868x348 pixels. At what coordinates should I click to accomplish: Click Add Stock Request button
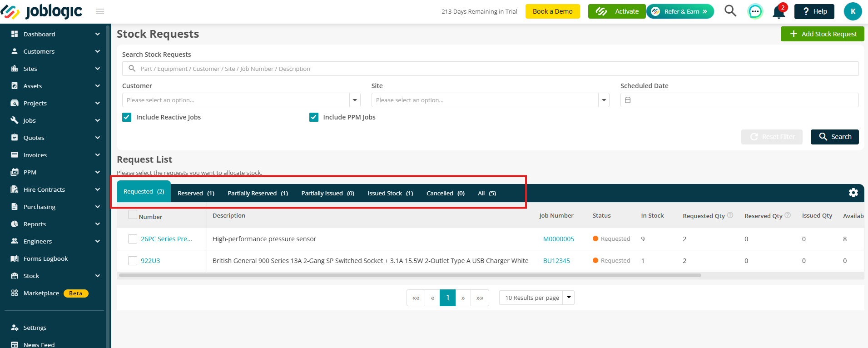click(822, 34)
